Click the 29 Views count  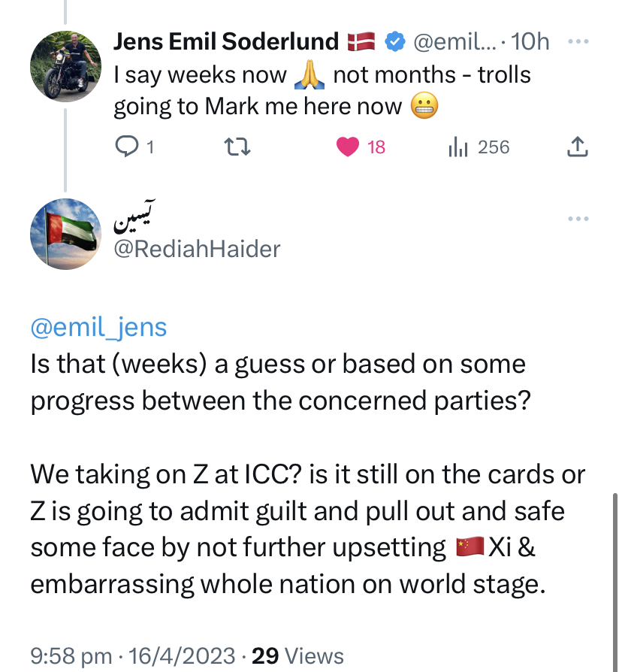pyautogui.click(x=297, y=655)
